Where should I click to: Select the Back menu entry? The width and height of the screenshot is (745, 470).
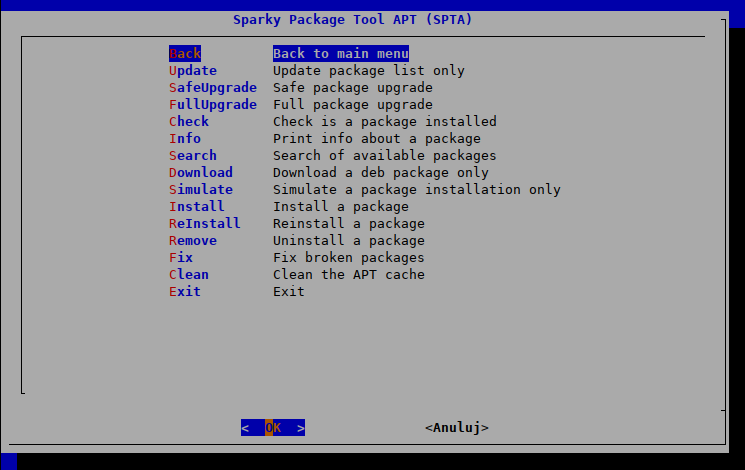pos(185,54)
